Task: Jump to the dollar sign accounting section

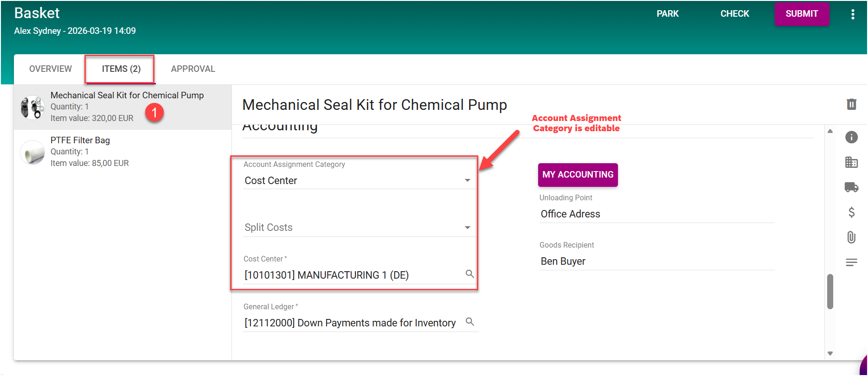Action: (x=851, y=212)
